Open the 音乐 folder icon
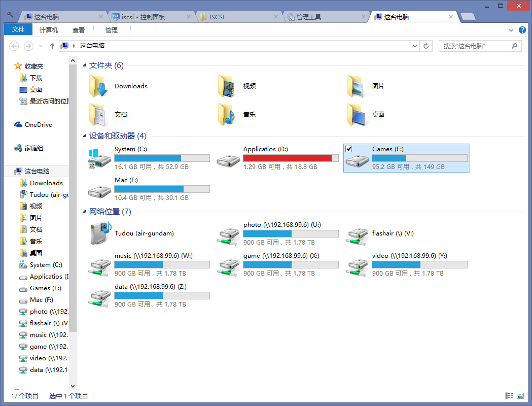Image resolution: width=532 pixels, height=406 pixels. pos(228,115)
